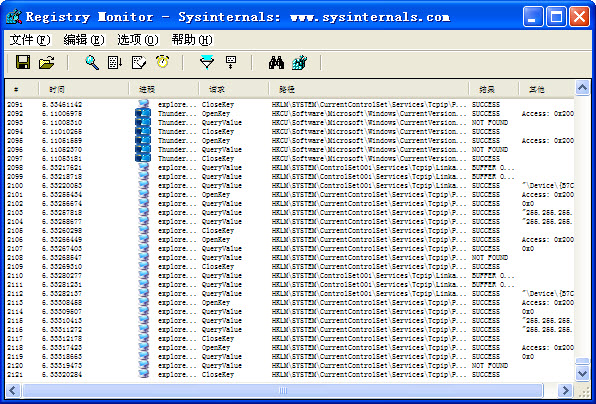
Task: Click the Find binoculars icon
Action: 276,62
